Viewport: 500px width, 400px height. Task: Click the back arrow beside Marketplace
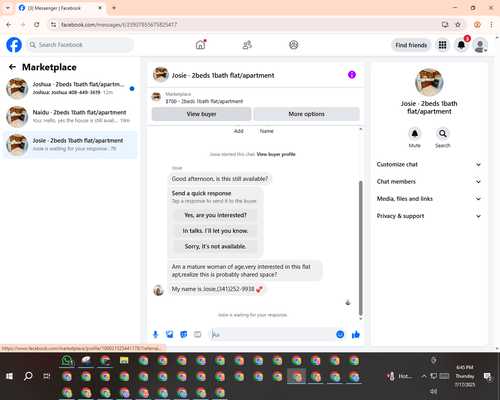[x=12, y=67]
